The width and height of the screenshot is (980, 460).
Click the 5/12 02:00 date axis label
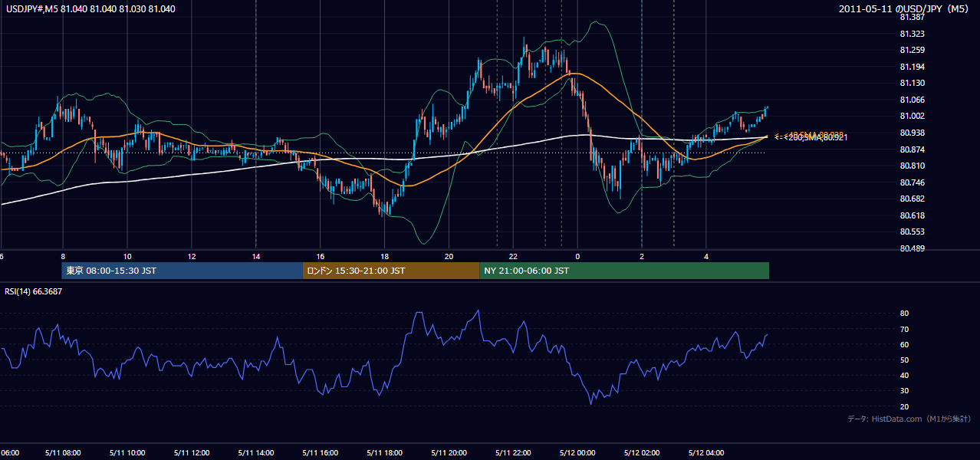click(642, 453)
